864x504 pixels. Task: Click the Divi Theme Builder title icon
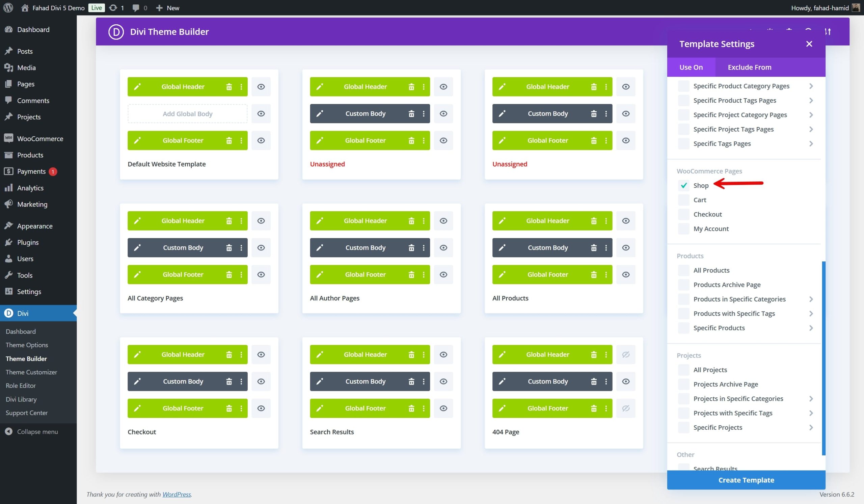tap(115, 31)
